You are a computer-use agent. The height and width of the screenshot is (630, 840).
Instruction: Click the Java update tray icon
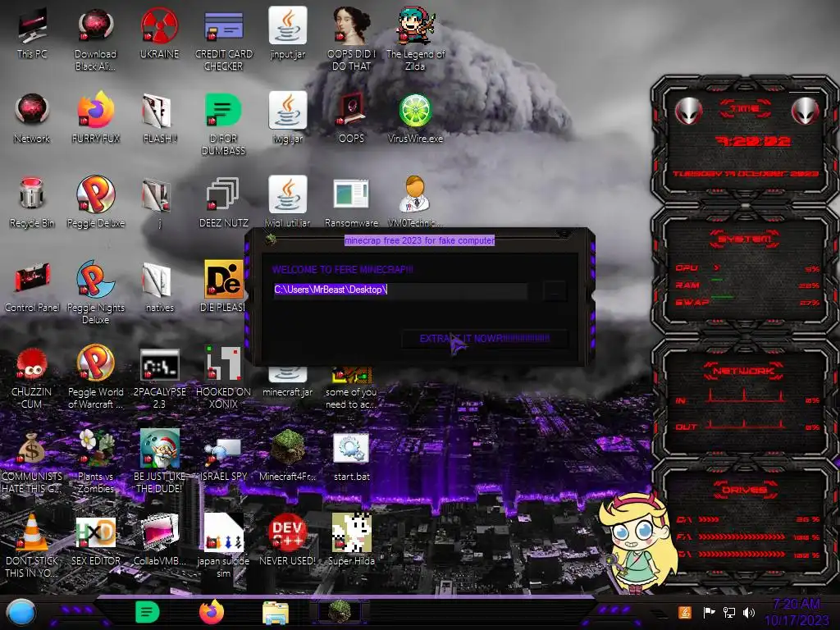tap(685, 612)
